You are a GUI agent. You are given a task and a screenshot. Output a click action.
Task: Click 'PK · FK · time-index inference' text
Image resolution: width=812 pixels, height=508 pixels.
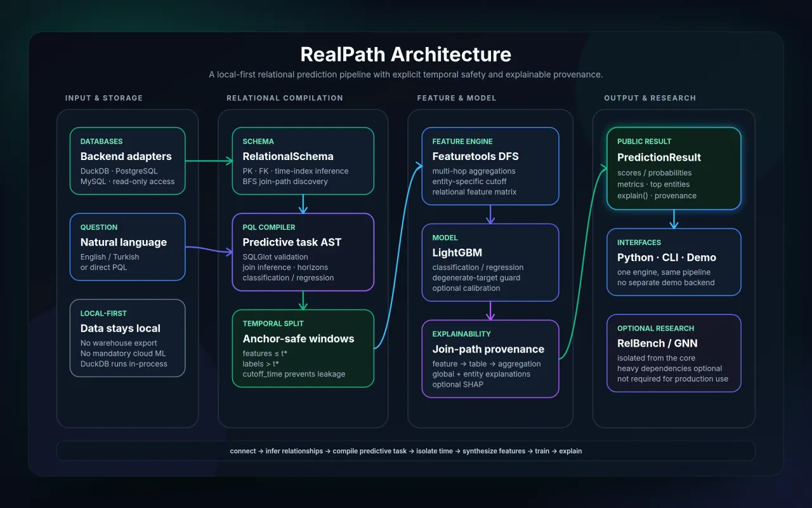(295, 171)
